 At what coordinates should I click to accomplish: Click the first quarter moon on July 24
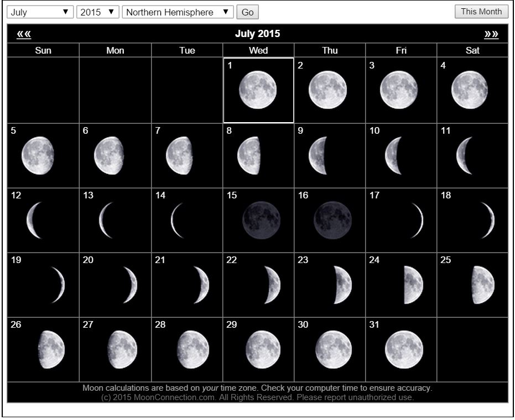pos(413,285)
